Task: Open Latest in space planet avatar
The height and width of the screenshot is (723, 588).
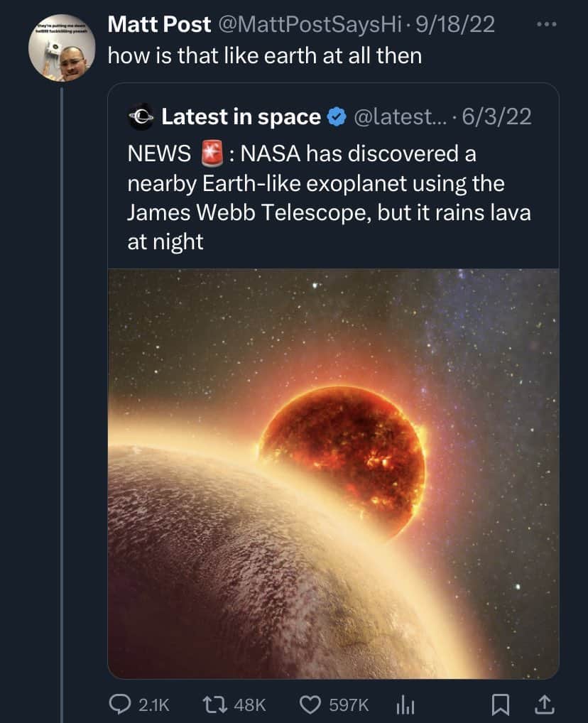Action: [x=141, y=117]
